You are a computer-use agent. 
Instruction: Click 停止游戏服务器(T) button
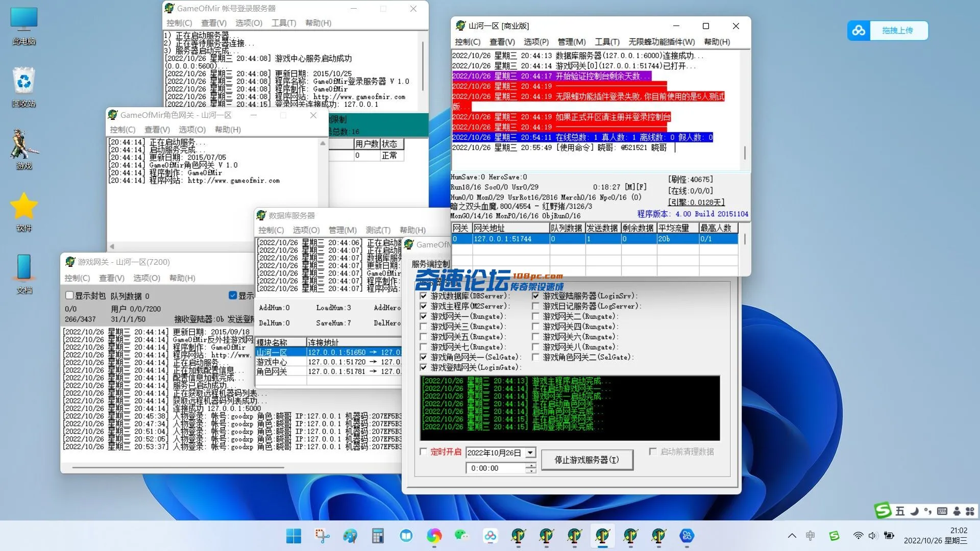[587, 460]
